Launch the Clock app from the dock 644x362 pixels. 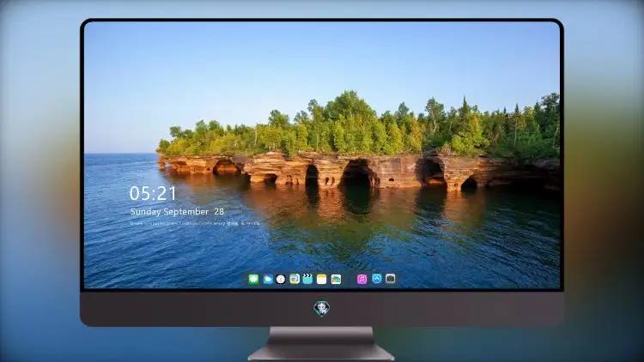pos(281,279)
